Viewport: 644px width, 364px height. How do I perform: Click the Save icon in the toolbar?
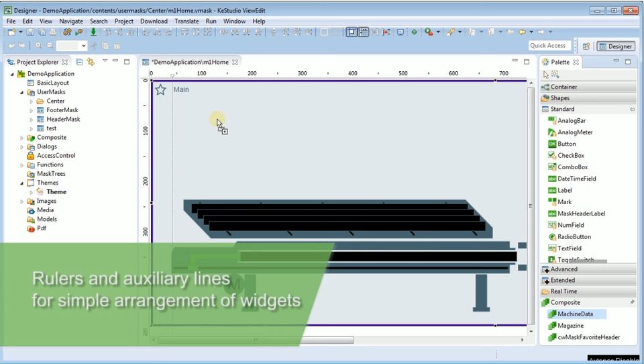pyautogui.click(x=30, y=32)
